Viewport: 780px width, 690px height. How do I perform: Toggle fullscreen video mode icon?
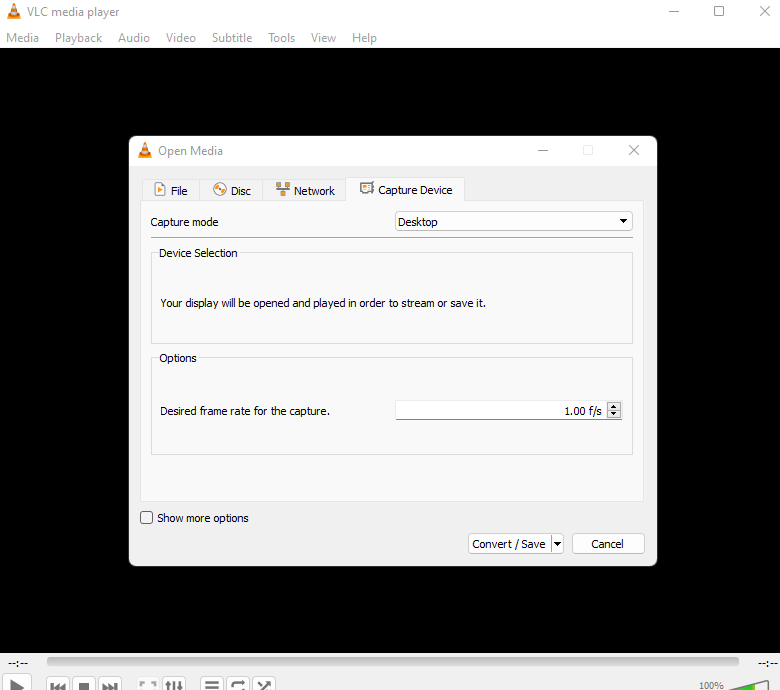pos(148,685)
